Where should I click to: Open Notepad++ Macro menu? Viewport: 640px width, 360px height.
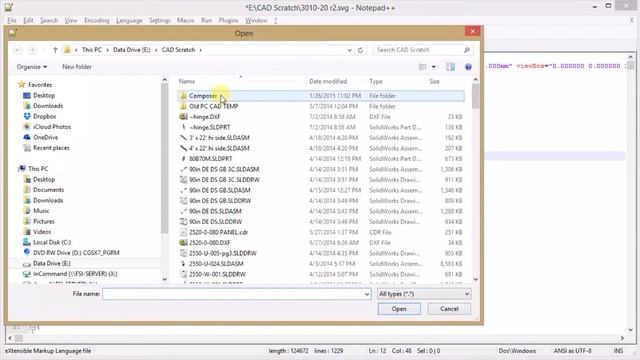[x=186, y=20]
